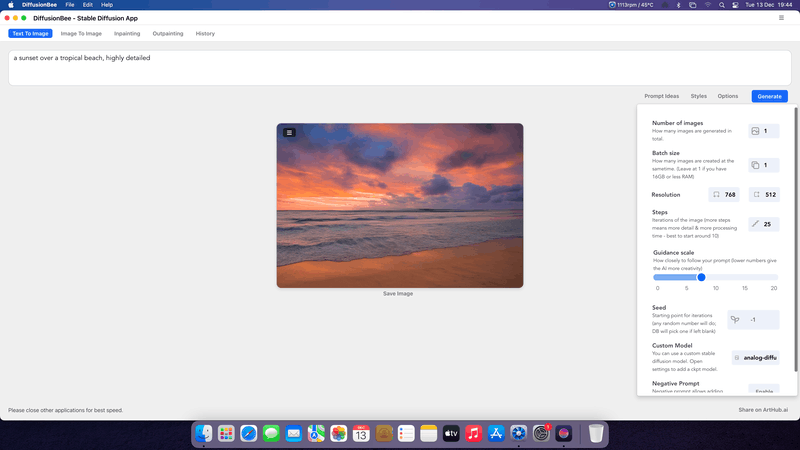Open Prompt Ideas

(661, 96)
